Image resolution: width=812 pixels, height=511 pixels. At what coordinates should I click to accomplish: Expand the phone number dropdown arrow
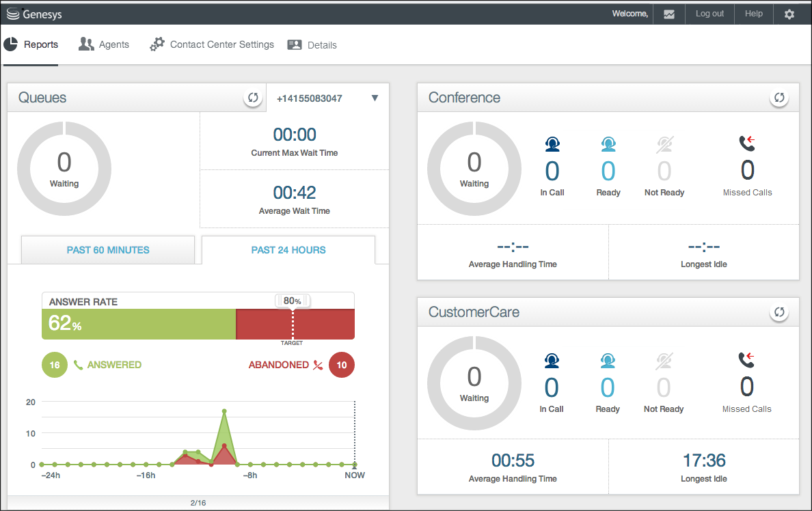(375, 98)
